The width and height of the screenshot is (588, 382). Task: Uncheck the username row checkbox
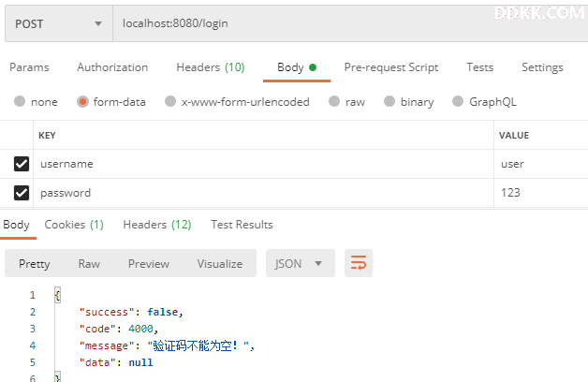[x=22, y=164]
